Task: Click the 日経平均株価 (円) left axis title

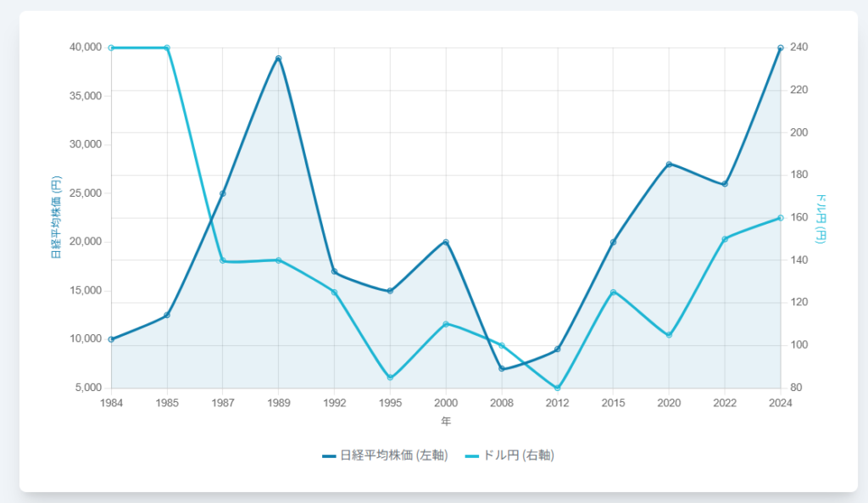Action: click(x=57, y=218)
